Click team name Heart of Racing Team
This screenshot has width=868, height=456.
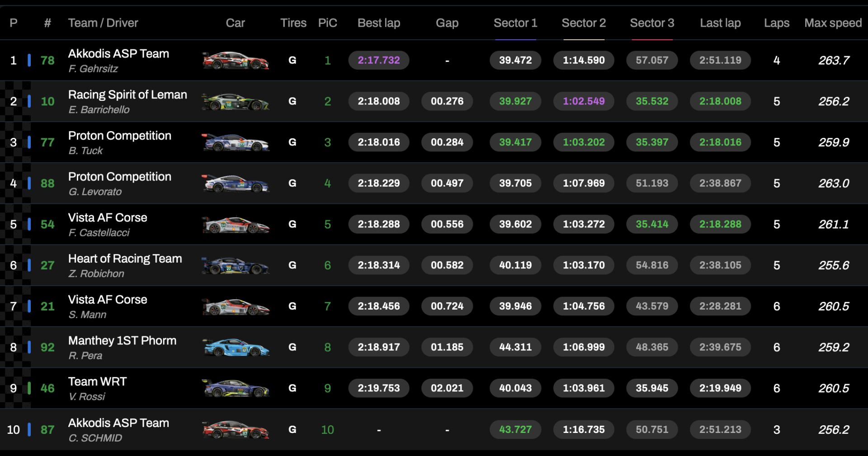[125, 259]
